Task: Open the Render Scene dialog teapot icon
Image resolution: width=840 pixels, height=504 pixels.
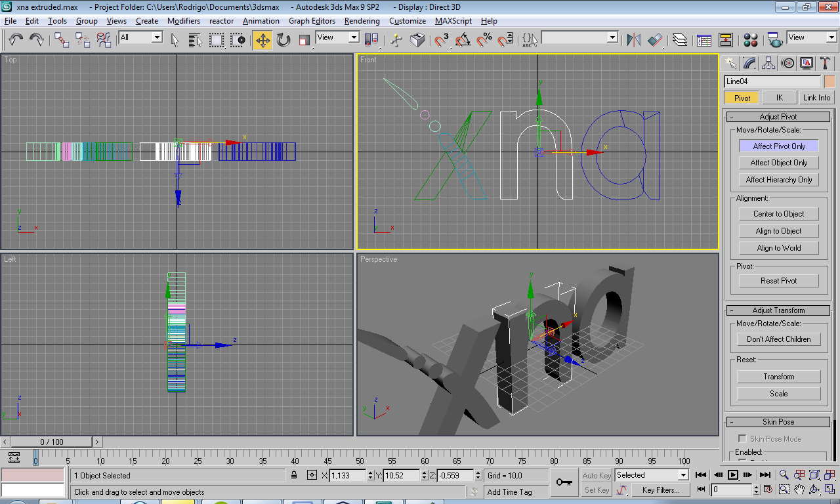Action: (775, 40)
